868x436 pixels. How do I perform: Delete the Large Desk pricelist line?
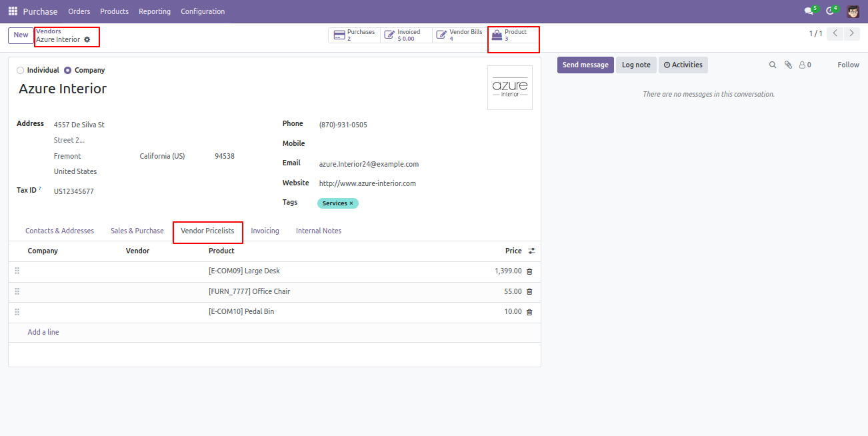[x=529, y=271]
